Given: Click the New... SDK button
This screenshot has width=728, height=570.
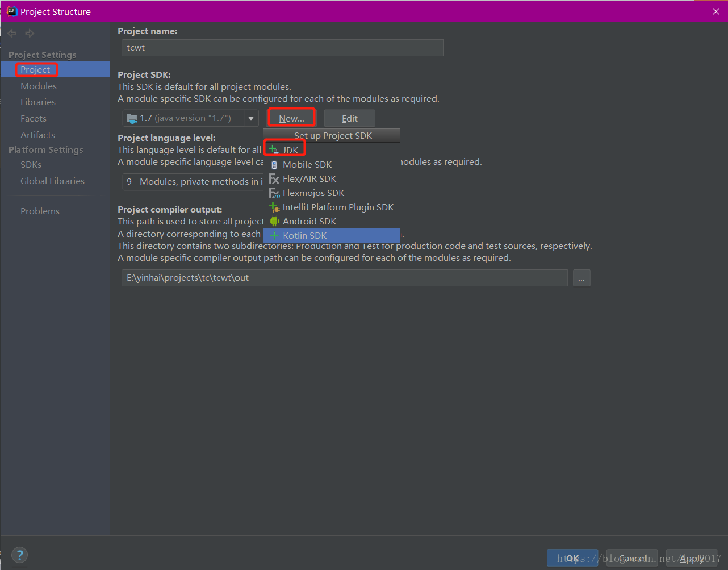Looking at the screenshot, I should [x=291, y=118].
